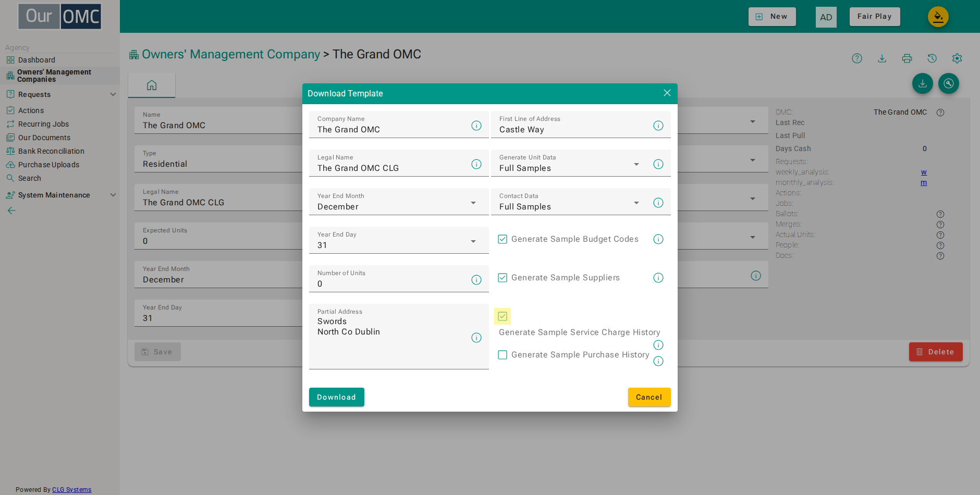
Task: Open CLG Systems link in footer
Action: (x=72, y=490)
